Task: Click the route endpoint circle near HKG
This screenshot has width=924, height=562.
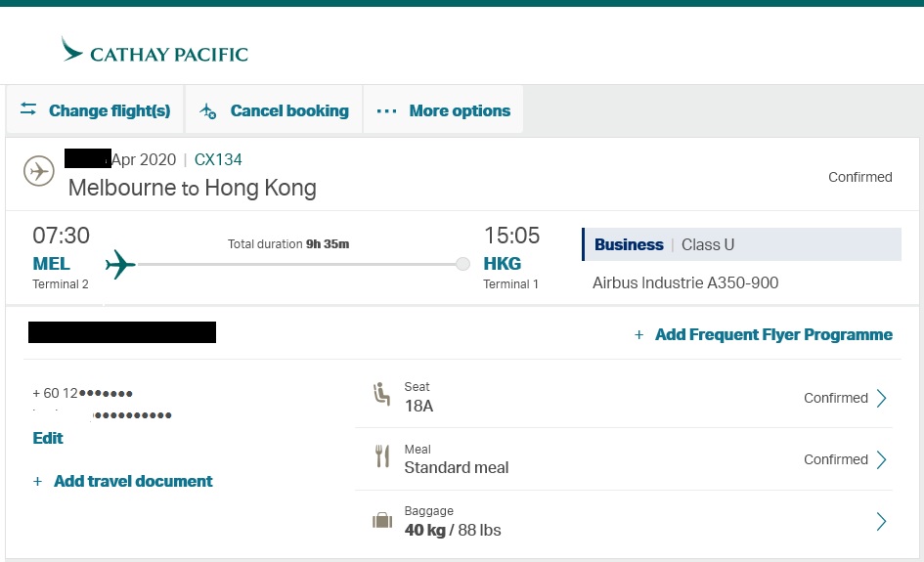Action: pyautogui.click(x=463, y=264)
